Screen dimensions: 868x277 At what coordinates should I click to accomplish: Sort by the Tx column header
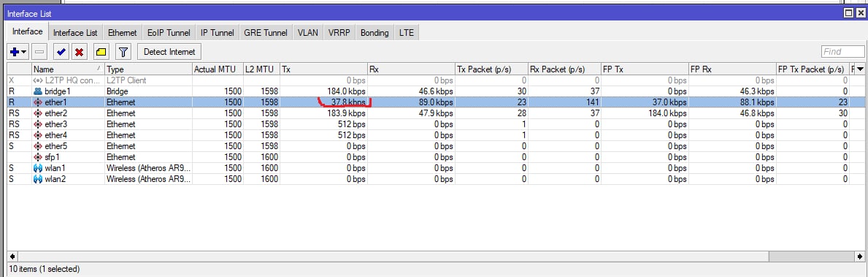(324, 69)
